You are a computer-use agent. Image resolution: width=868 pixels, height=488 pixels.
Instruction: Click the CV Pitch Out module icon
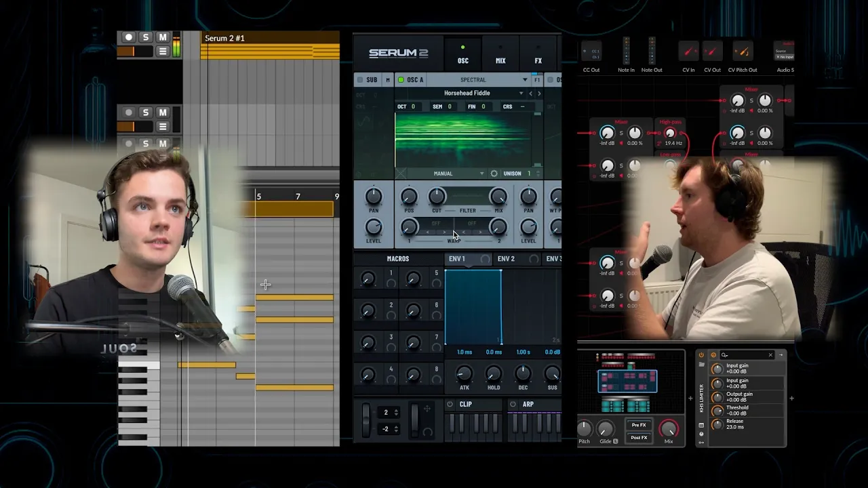click(x=743, y=52)
